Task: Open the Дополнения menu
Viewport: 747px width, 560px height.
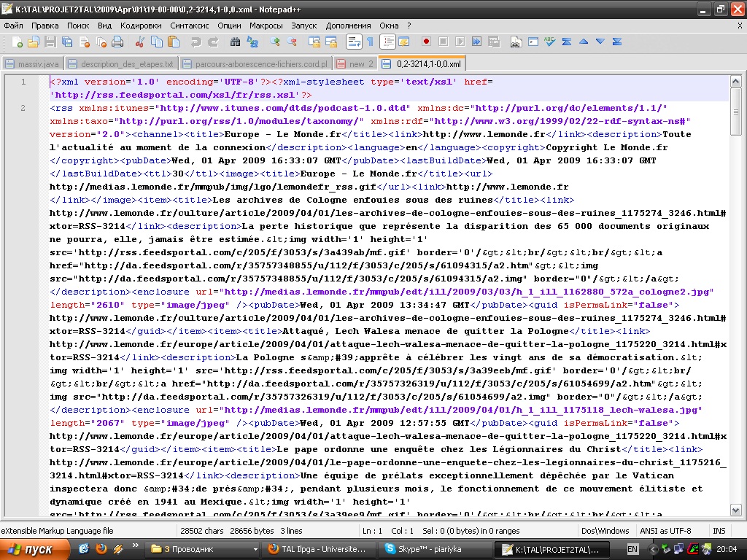Action: tap(348, 26)
